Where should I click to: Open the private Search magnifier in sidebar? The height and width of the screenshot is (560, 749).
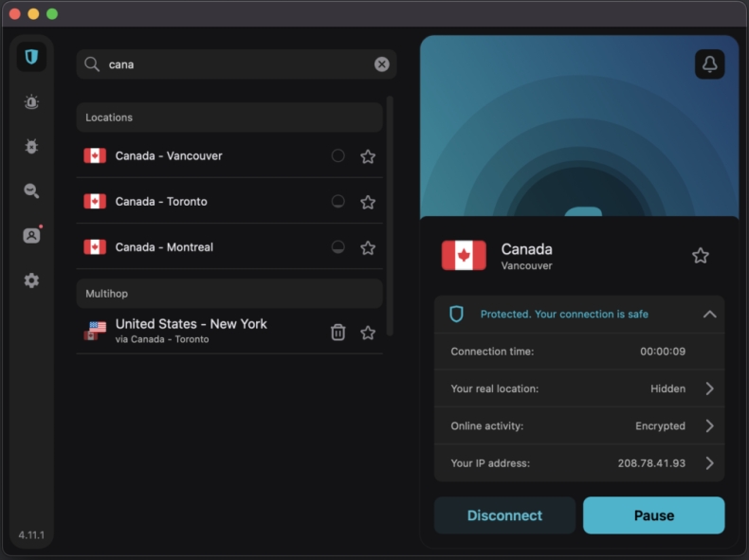coord(31,191)
